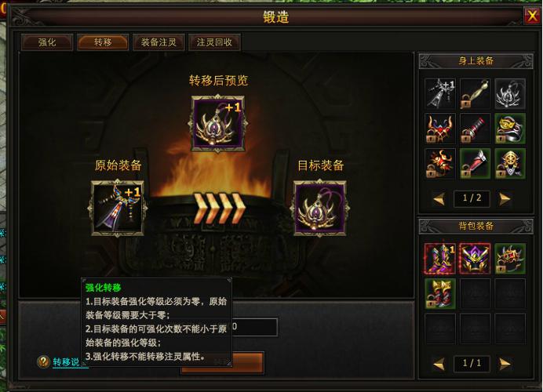Go to previous page of 背包装备

439,363
